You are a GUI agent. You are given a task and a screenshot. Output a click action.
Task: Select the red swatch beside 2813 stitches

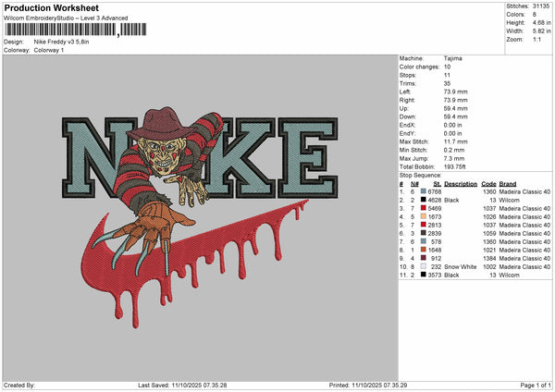424,225
